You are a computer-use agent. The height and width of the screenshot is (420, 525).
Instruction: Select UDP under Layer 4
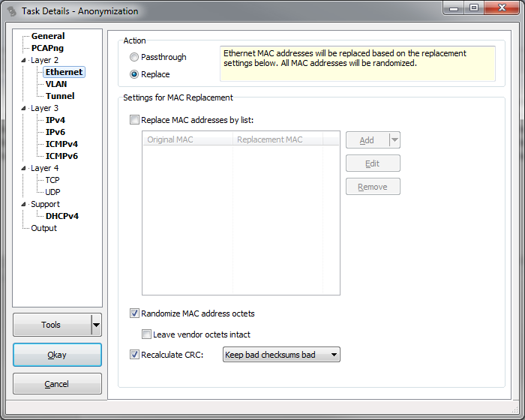pyautogui.click(x=53, y=192)
